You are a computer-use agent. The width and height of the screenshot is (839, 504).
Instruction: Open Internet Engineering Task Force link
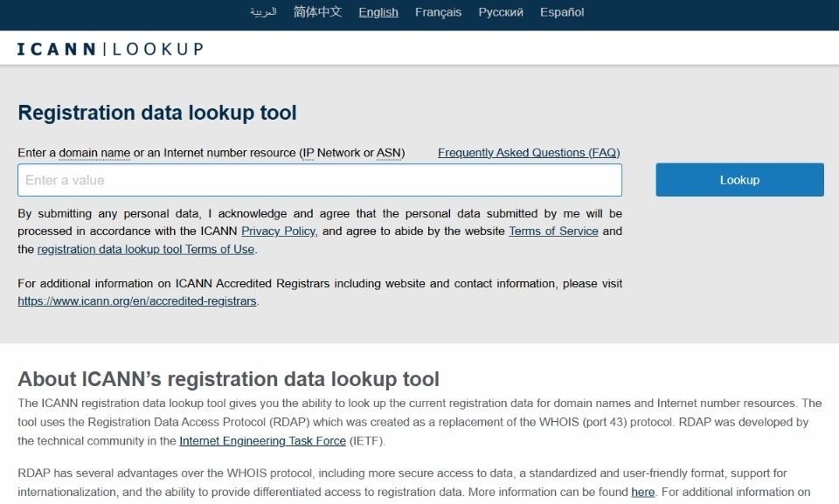[263, 441]
